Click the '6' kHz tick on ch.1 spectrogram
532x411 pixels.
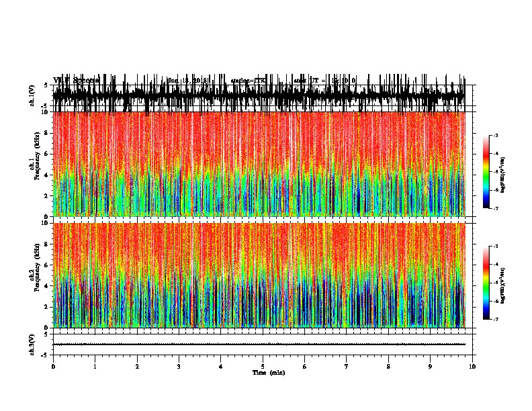(47, 154)
